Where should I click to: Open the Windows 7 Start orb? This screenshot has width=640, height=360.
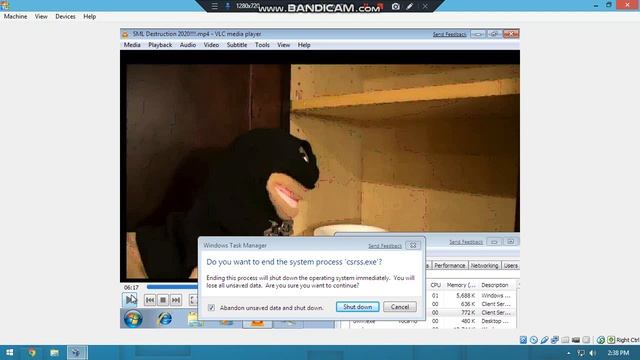133,319
